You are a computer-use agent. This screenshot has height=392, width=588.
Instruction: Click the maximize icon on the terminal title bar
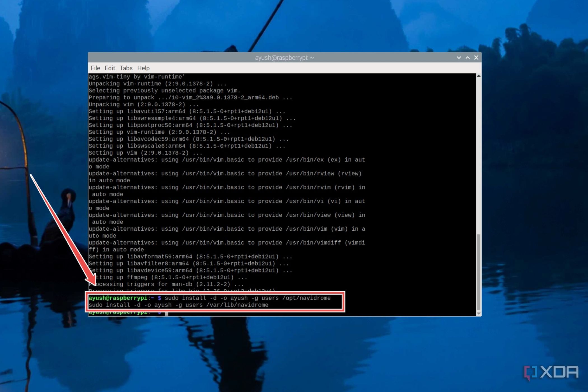point(467,58)
